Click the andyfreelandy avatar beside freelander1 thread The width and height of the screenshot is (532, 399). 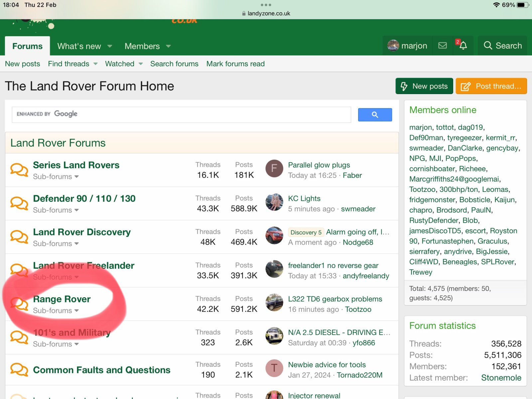click(x=274, y=269)
